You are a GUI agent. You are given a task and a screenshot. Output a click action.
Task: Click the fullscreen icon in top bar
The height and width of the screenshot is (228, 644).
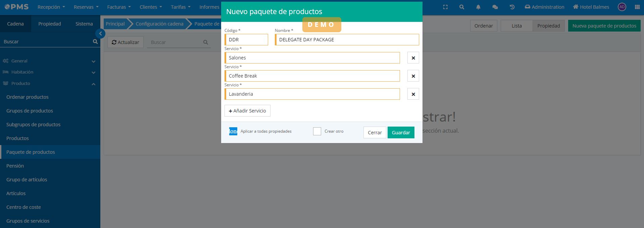click(445, 7)
